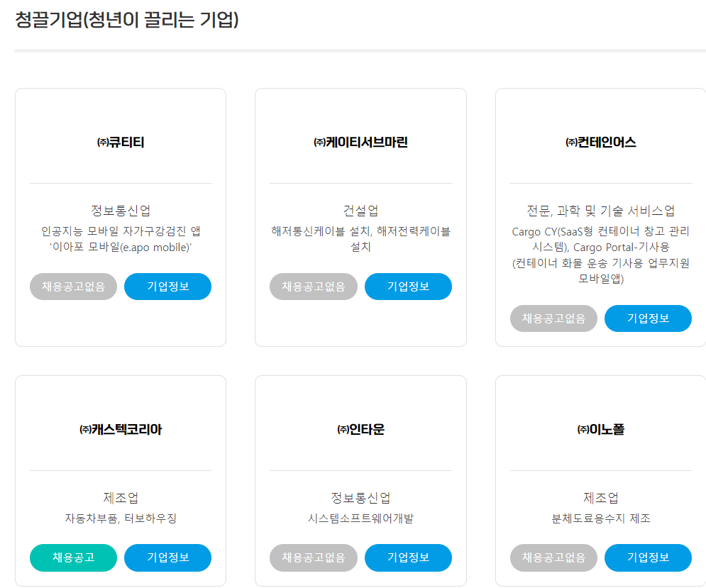
Task: Click 채용공고없음 under (주)이노폴
Action: tap(553, 558)
